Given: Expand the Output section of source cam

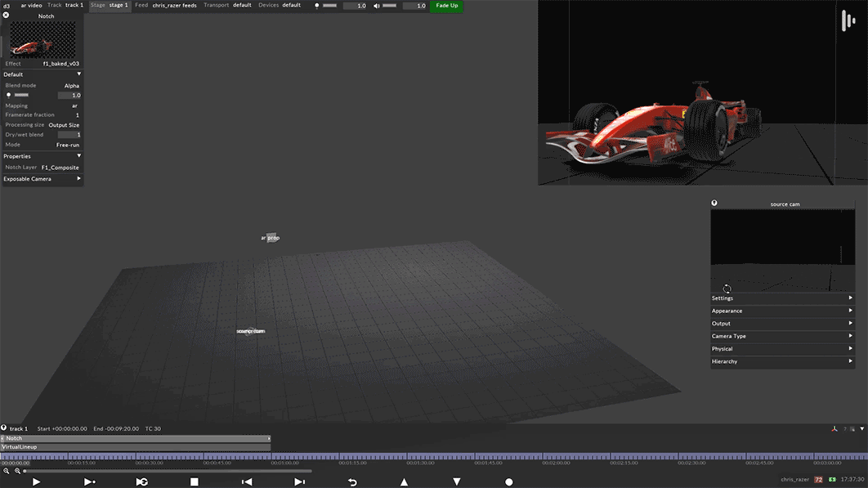Looking at the screenshot, I should coord(782,324).
